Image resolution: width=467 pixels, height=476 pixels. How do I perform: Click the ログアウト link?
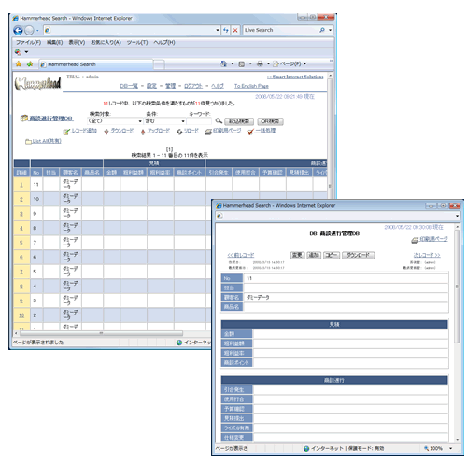coord(193,86)
